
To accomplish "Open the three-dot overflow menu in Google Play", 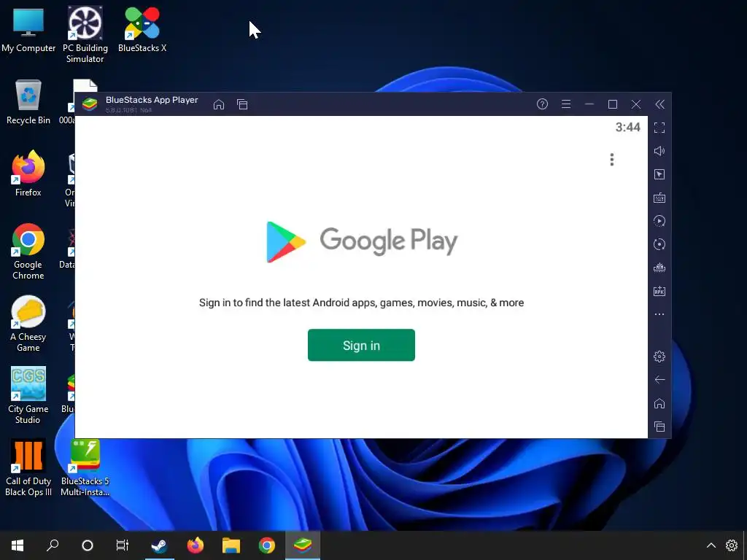I will [612, 160].
